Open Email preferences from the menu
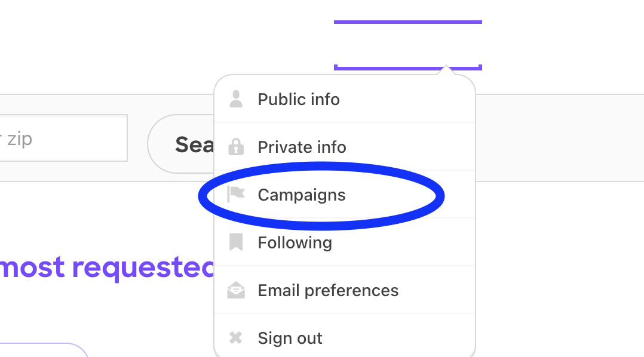The image size is (644, 357). (x=328, y=291)
